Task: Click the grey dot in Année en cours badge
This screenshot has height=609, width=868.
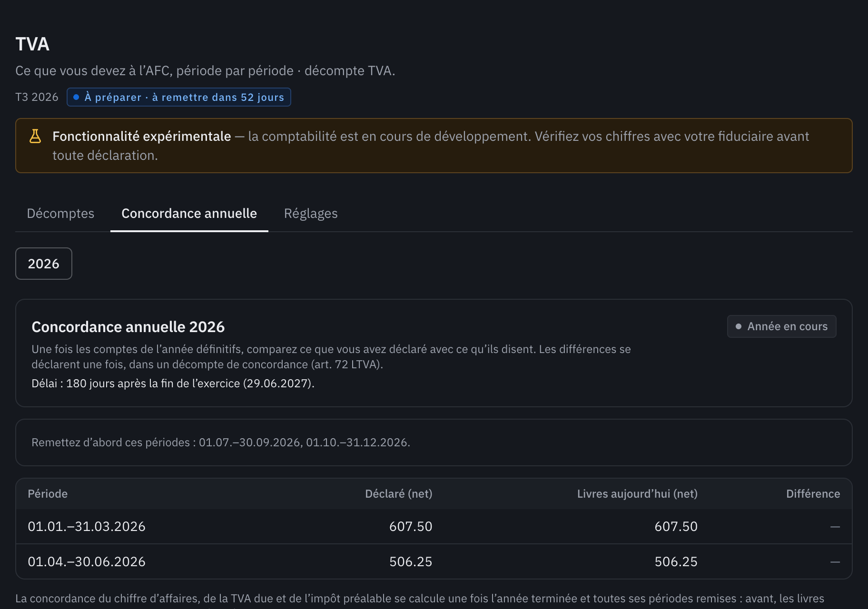Action: pyautogui.click(x=739, y=326)
